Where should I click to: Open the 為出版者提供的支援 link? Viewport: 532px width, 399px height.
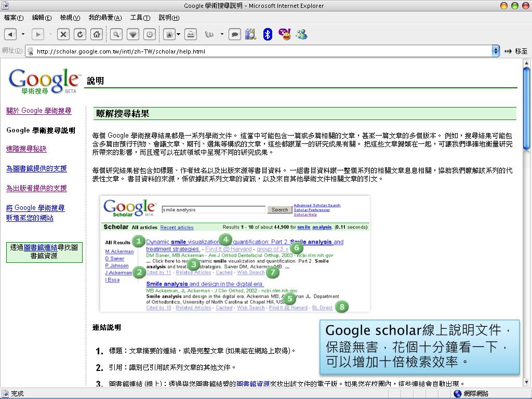point(37,188)
